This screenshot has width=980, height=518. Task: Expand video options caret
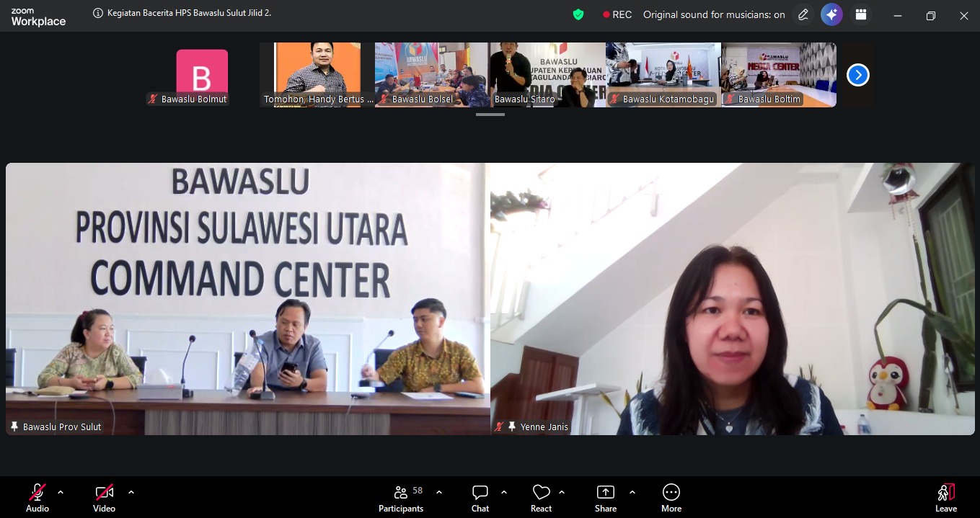(131, 492)
